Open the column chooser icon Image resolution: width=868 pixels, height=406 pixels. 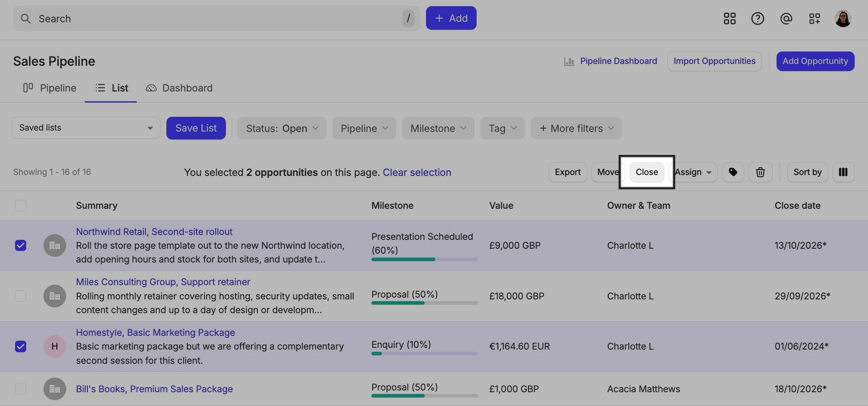click(843, 172)
